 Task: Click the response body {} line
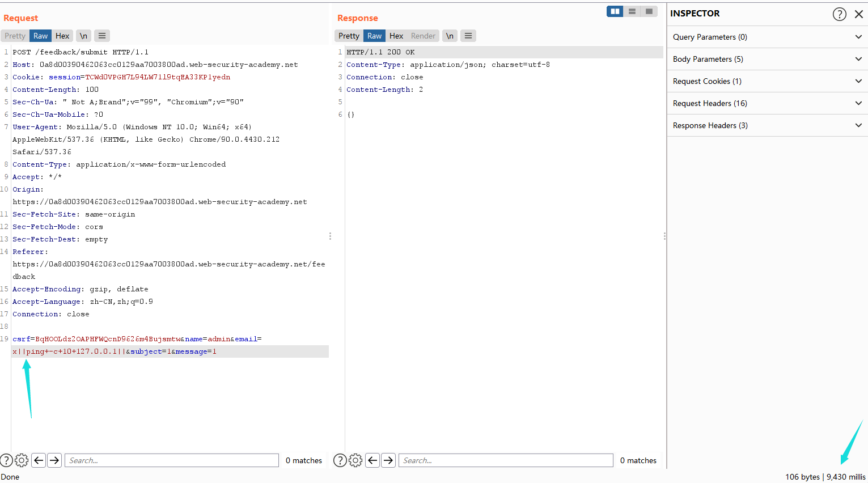pyautogui.click(x=351, y=115)
